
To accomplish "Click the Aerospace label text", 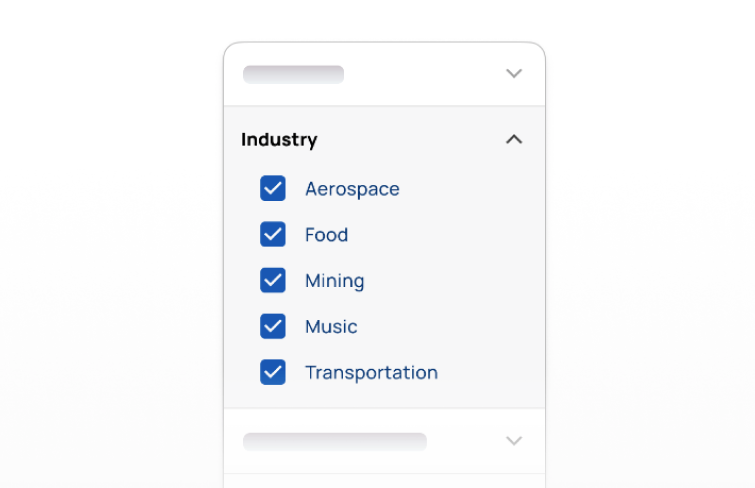I will [x=352, y=189].
